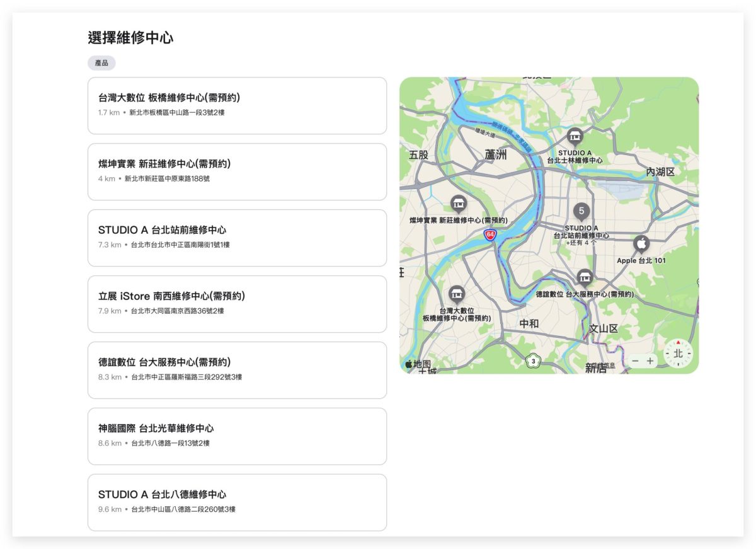Click the Route 64 highway shield on map
This screenshot has width=756, height=549.
point(490,234)
